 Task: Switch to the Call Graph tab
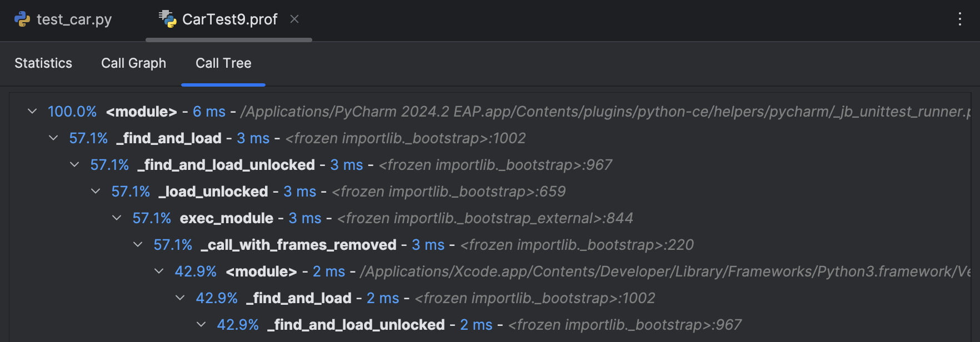[133, 63]
